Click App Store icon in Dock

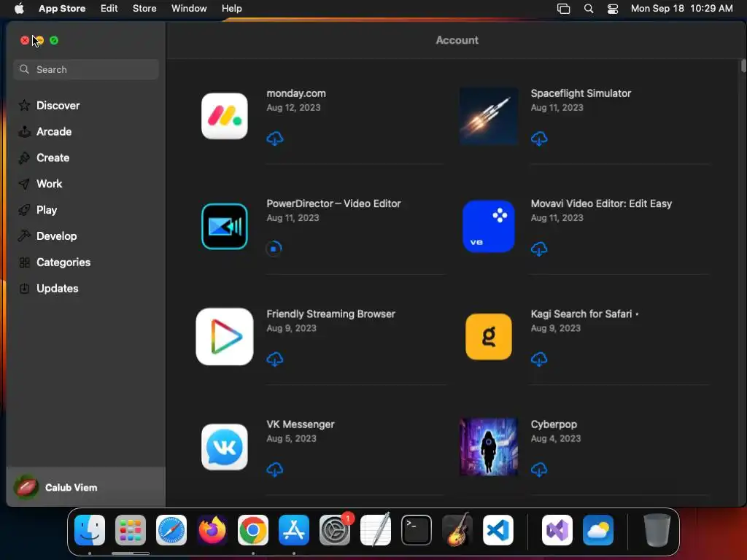(x=294, y=530)
